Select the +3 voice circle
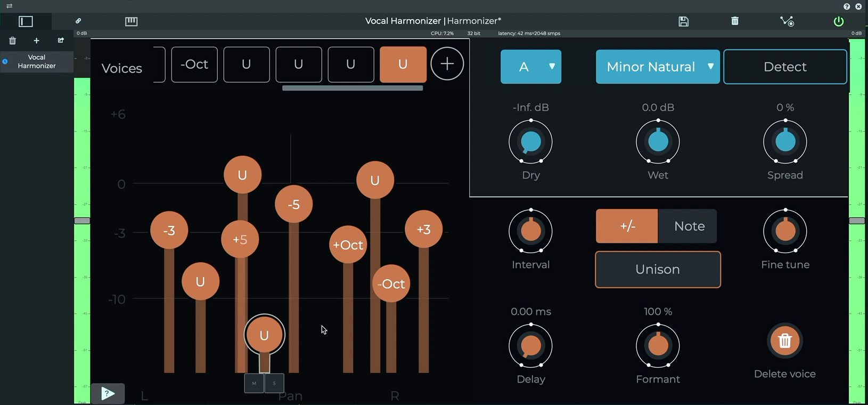 pos(423,229)
